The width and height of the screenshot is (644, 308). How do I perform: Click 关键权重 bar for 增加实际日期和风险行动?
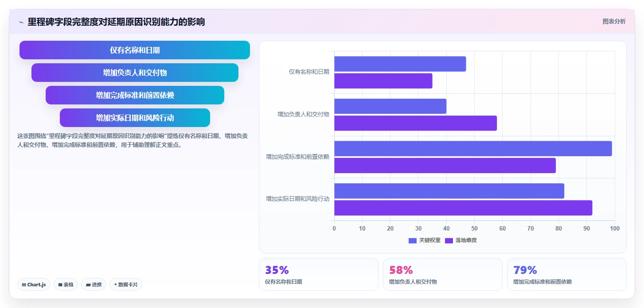(x=449, y=191)
